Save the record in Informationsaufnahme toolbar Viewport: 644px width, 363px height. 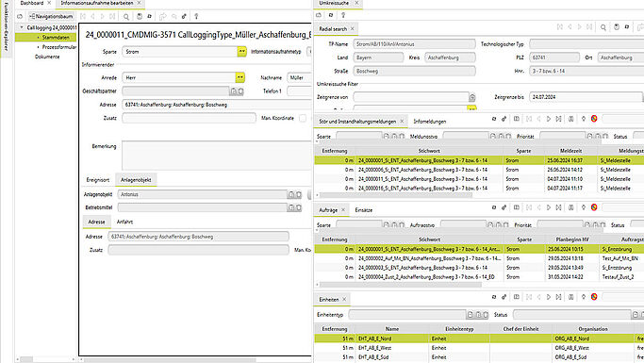click(x=140, y=16)
